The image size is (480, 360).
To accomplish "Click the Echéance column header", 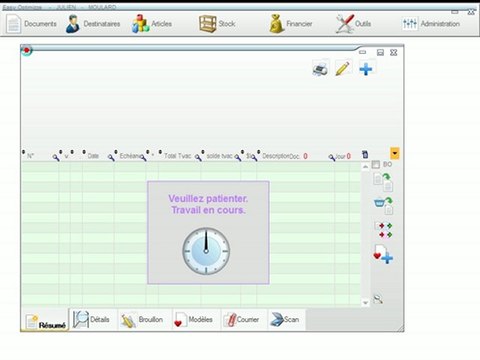I will pos(129,156).
